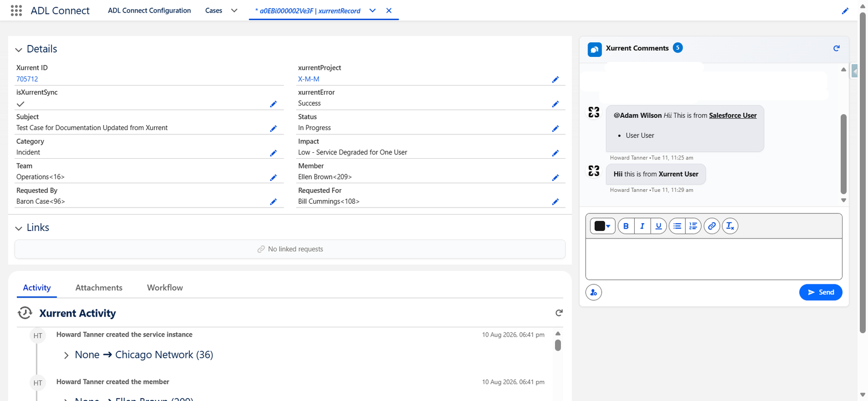This screenshot has height=401, width=868.
Task: Click the activity list scrollbar thumb
Action: [558, 345]
